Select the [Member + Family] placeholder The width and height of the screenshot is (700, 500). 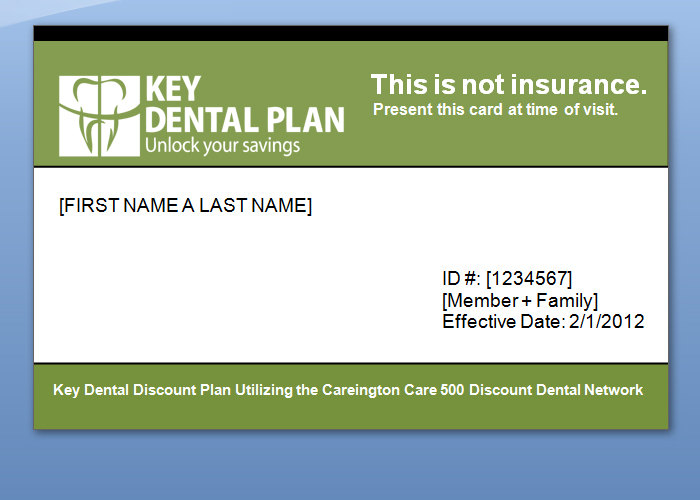[x=520, y=300]
